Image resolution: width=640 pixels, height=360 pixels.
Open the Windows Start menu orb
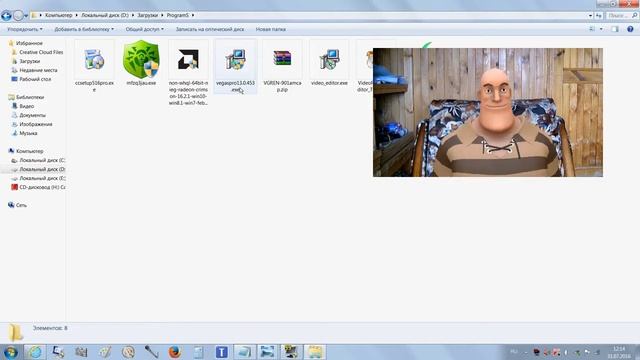click(x=10, y=352)
